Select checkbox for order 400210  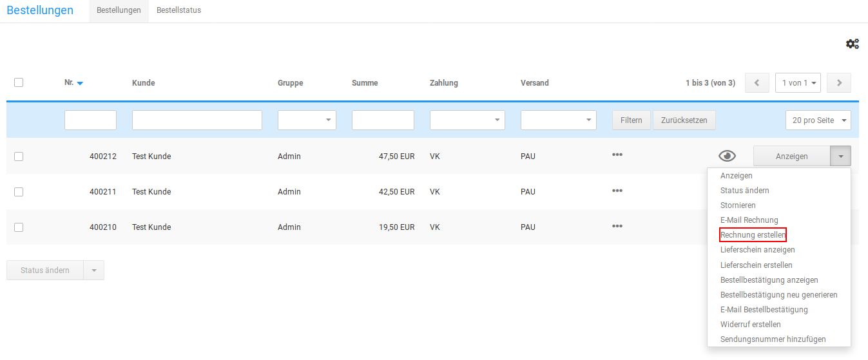click(19, 227)
